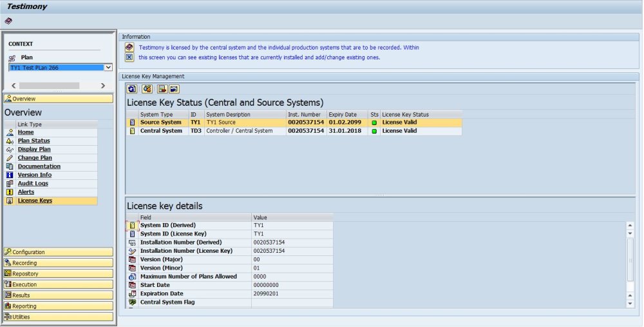
Task: Click the left arrow of the context scrollbar
Action: pos(14,86)
